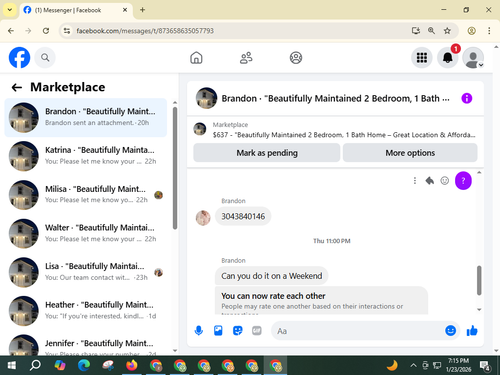Image resolution: width=500 pixels, height=375 pixels.
Task: Click the conversation list scroll down arrow
Action: [x=175, y=351]
